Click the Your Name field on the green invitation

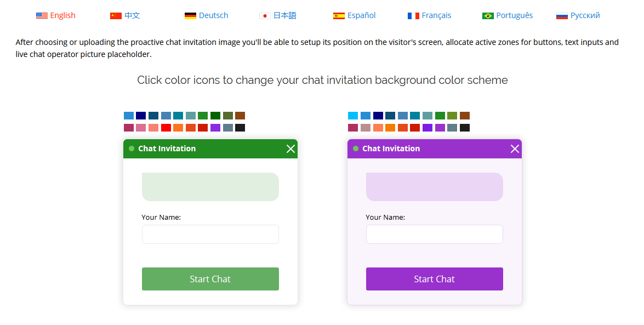(x=210, y=234)
